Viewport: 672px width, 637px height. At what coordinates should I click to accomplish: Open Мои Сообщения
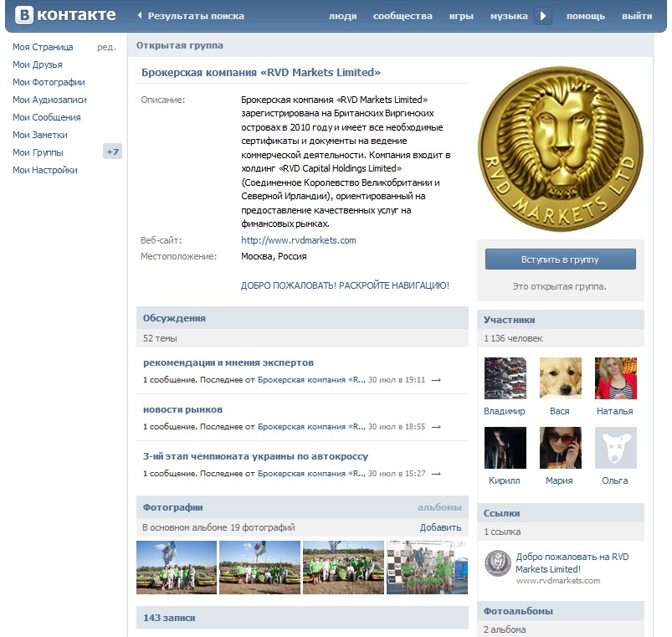(46, 117)
